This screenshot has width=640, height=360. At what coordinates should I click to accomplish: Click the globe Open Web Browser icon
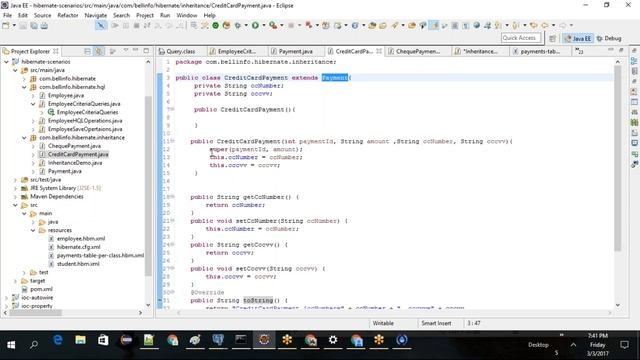476,25
